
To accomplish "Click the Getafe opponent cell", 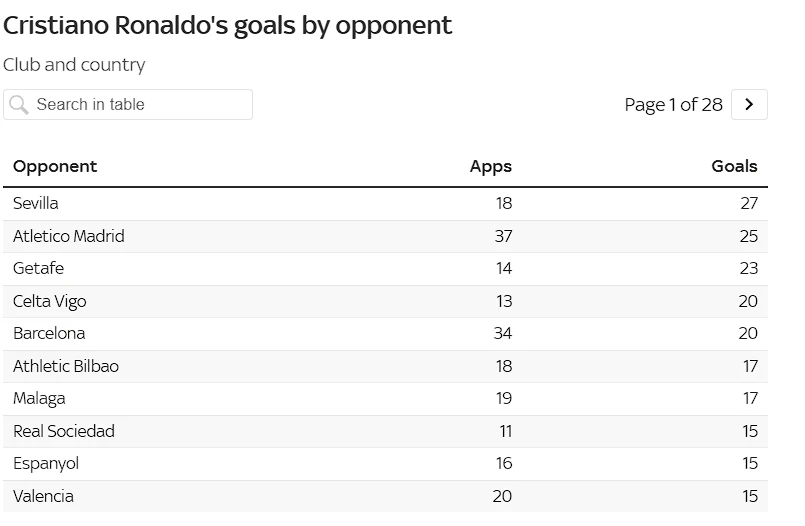I will (x=38, y=269).
